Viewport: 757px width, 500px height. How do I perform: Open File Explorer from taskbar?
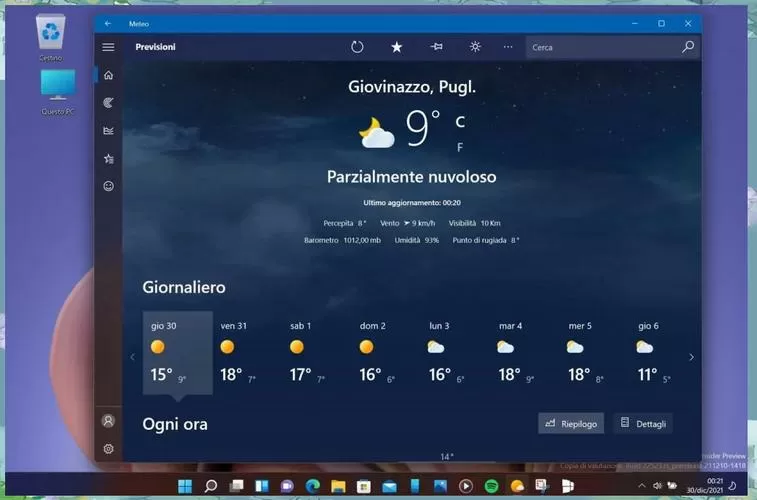(x=338, y=486)
